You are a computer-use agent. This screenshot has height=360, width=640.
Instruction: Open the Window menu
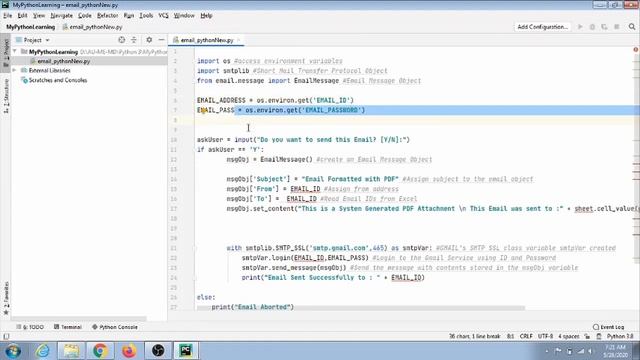[184, 16]
